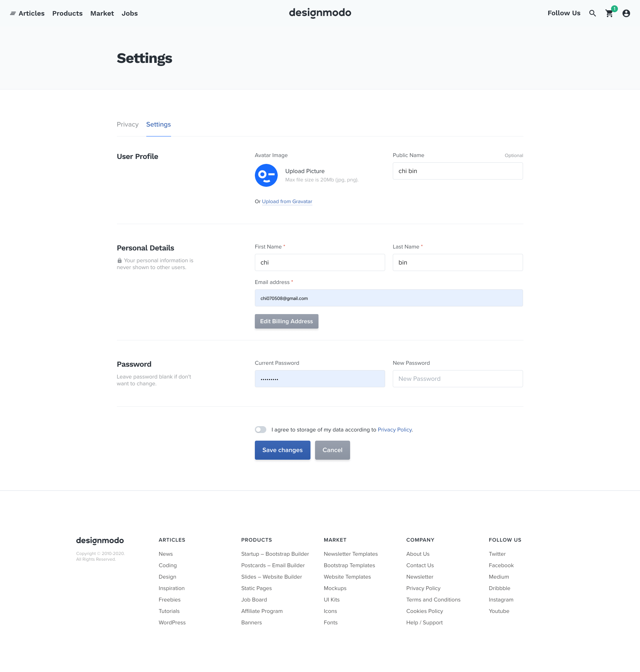Click Upload from Gravatar link

coord(287,201)
